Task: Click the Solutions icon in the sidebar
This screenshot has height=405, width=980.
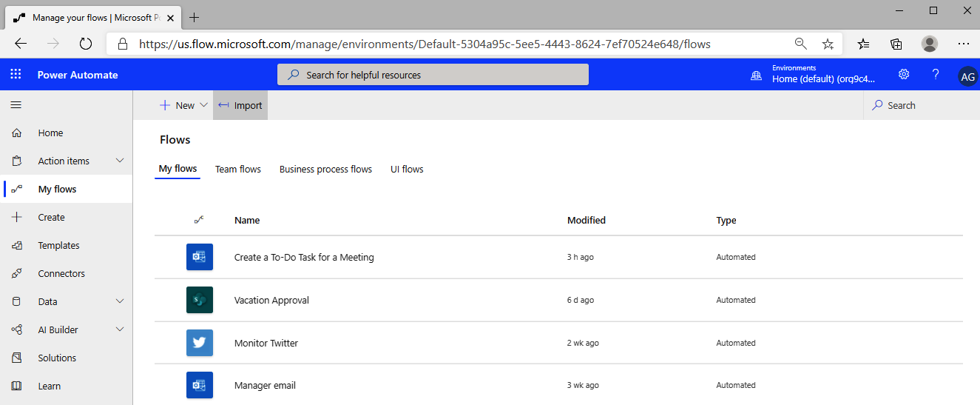Action: (x=16, y=358)
